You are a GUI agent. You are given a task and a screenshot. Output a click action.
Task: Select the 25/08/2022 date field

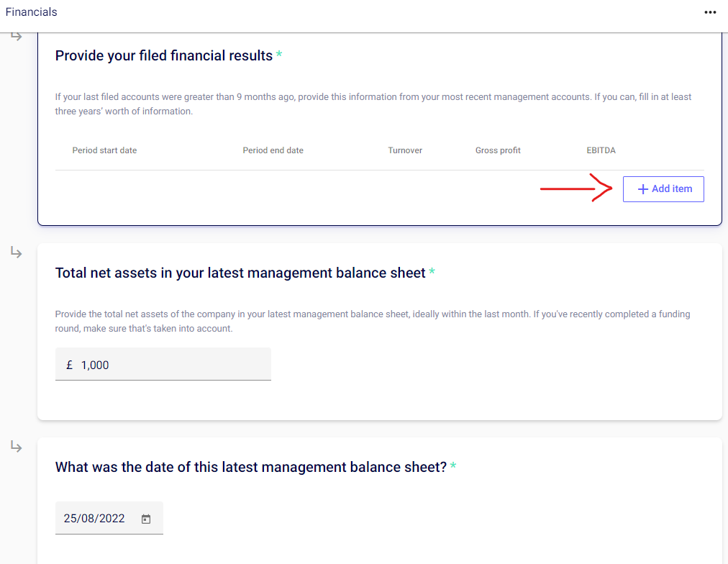point(94,519)
